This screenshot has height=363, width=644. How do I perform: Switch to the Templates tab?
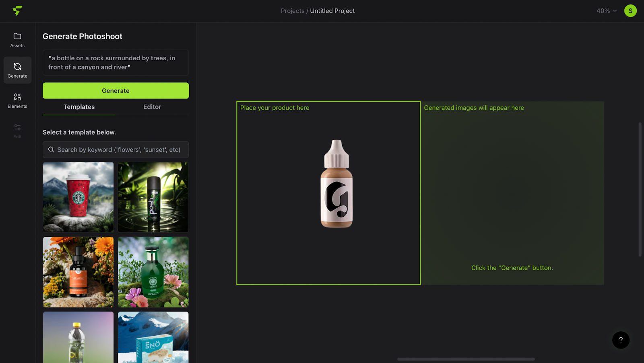pos(79,107)
